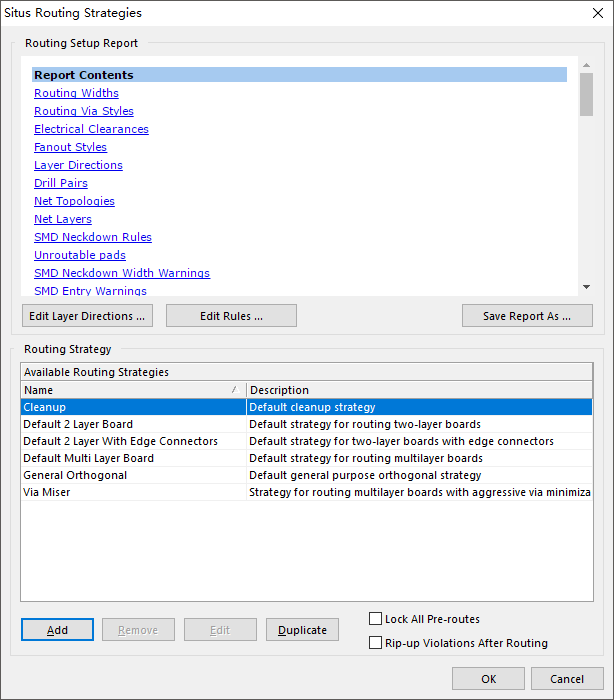The height and width of the screenshot is (700, 614).
Task: Click Save Report As button
Action: 527,316
